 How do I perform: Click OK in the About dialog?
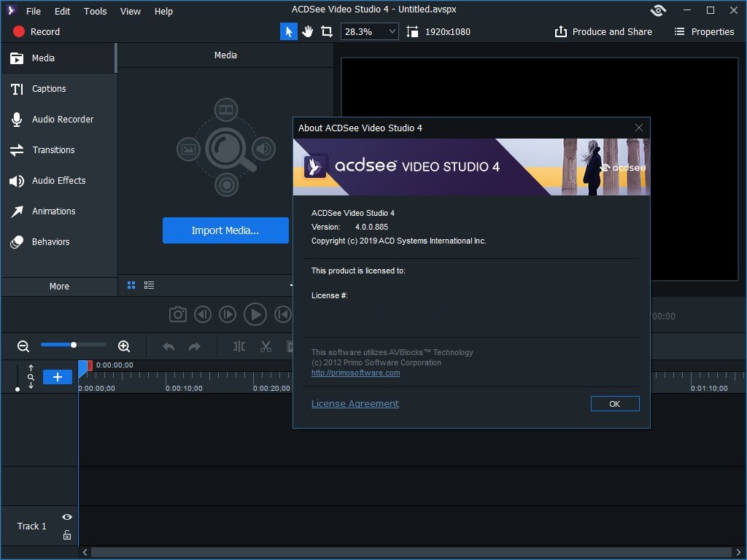pos(615,404)
